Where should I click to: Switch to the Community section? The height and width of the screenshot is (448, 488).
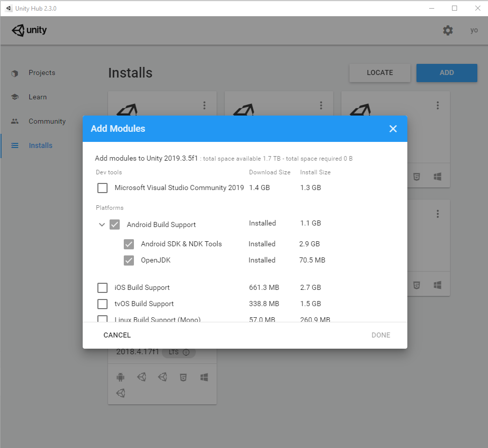pos(47,121)
